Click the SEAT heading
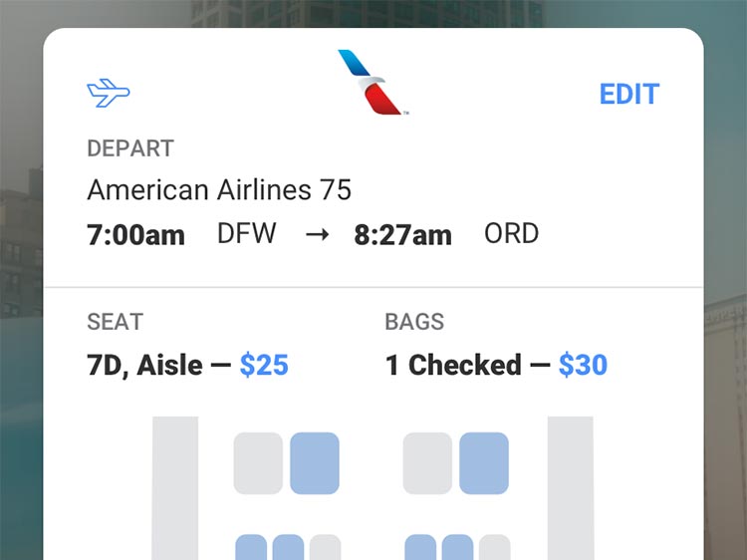The image size is (747, 560). (116, 322)
